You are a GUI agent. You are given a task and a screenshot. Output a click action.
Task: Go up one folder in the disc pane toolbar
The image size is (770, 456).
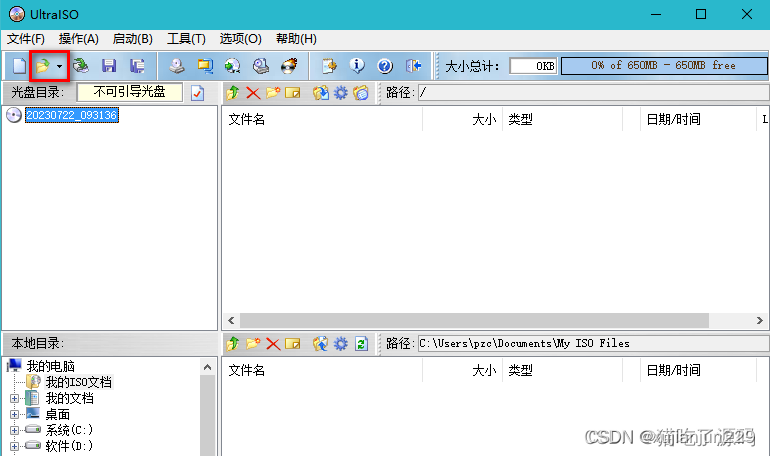pyautogui.click(x=233, y=93)
